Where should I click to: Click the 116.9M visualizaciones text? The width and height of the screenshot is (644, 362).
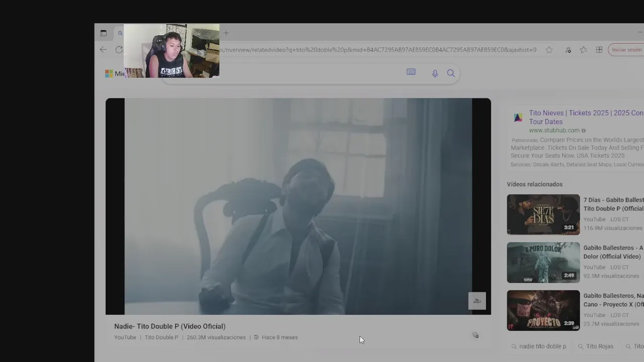(613, 228)
